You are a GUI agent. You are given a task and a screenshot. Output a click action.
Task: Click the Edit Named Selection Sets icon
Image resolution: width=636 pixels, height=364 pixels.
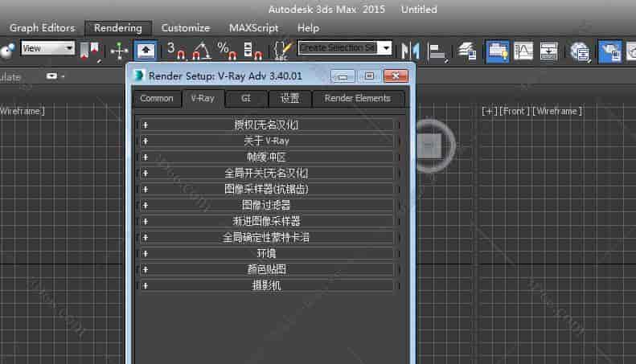[282, 50]
